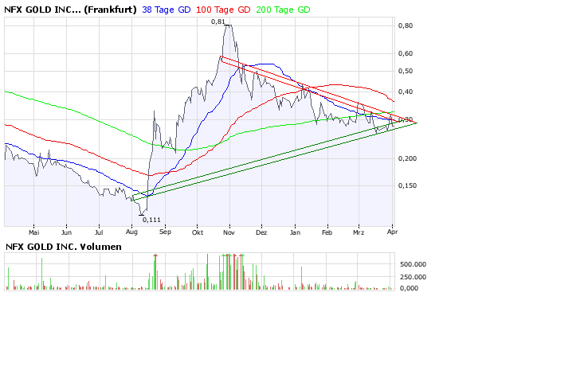Click the 0,81 peak price label
Screen dimensions: 588x378
click(218, 21)
